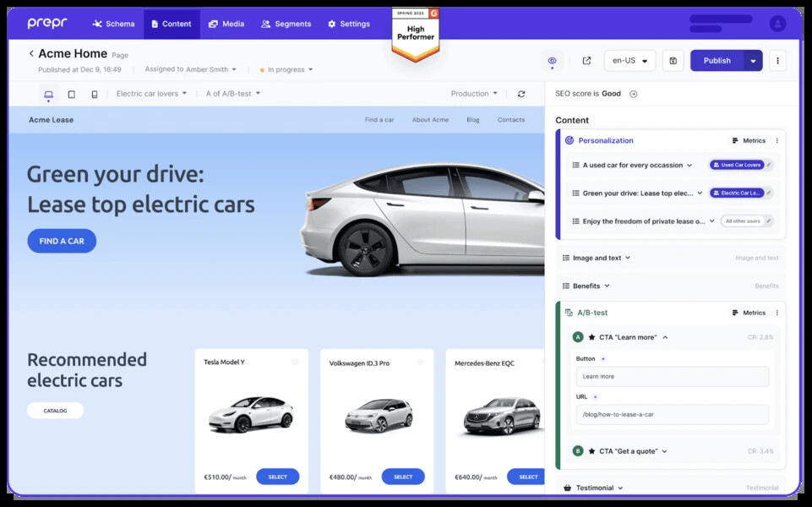Open the Settings tab
Image resolution: width=812 pixels, height=507 pixels.
click(x=349, y=24)
